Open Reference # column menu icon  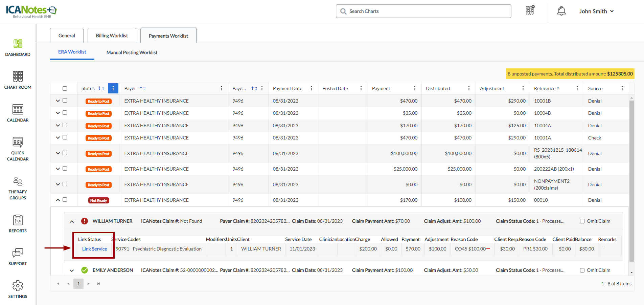point(577,88)
